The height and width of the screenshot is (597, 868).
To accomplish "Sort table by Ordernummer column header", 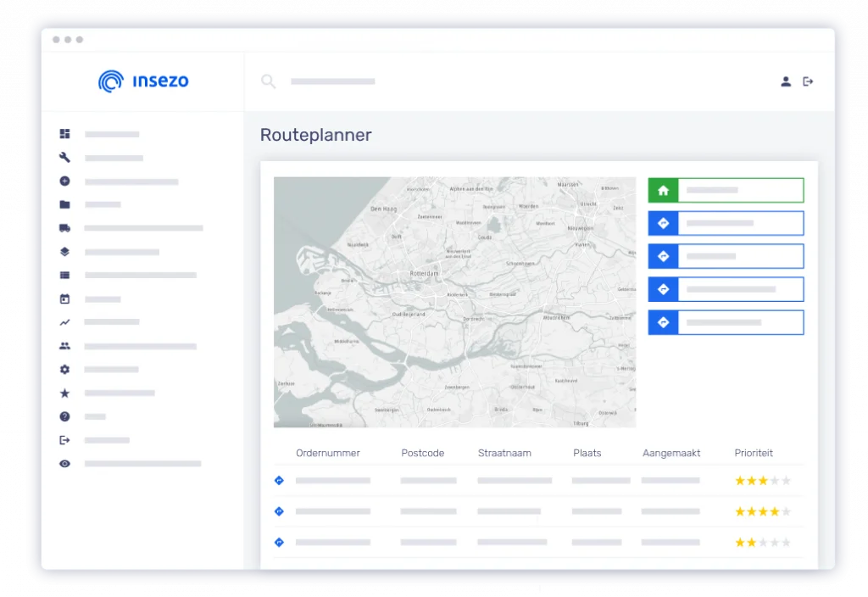I will (327, 453).
